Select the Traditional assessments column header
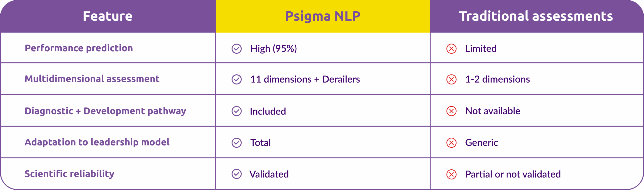This screenshot has height=190, width=644. pyautogui.click(x=536, y=16)
